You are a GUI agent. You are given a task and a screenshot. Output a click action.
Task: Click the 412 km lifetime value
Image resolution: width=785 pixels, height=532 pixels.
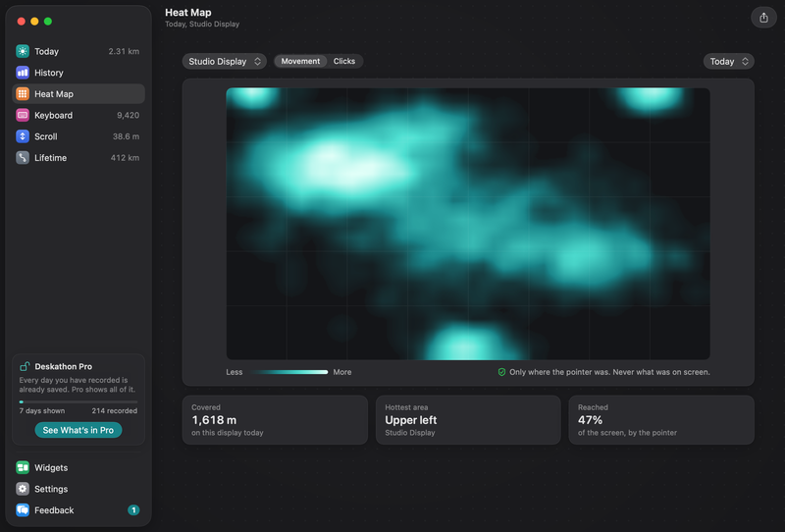(126, 158)
